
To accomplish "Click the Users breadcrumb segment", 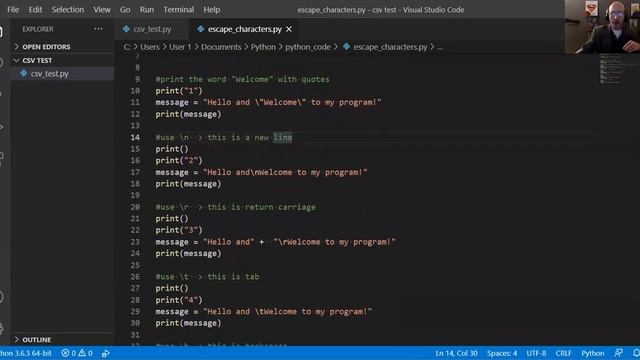I will click(x=150, y=47).
